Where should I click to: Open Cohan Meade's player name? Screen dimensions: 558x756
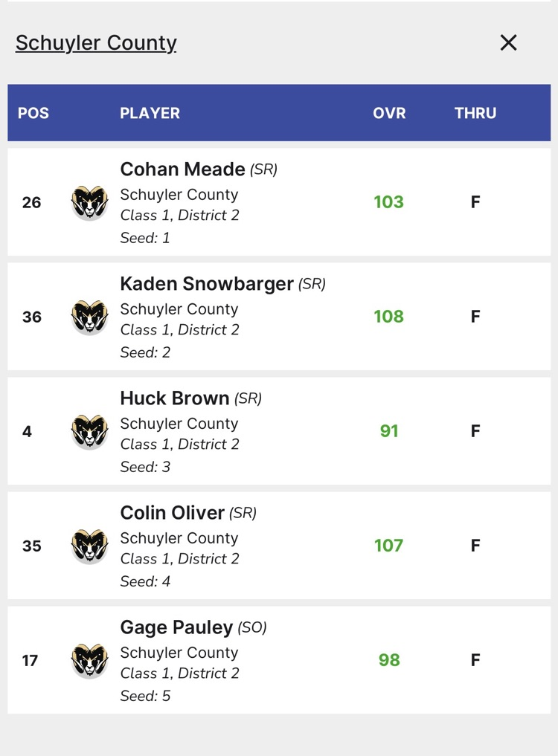(182, 169)
